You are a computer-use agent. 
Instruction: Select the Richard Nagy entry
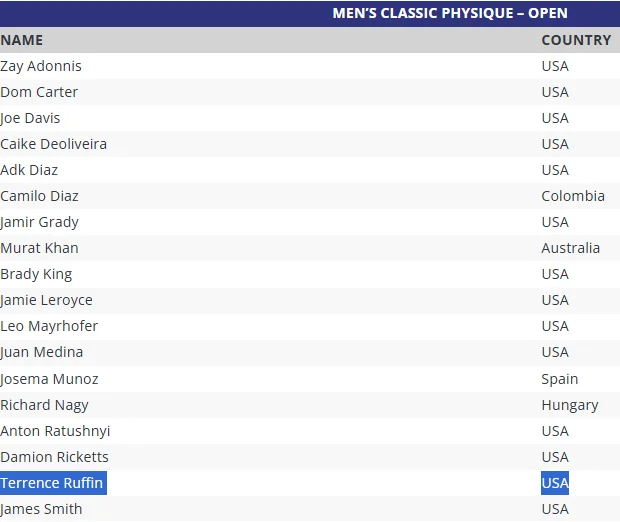45,405
